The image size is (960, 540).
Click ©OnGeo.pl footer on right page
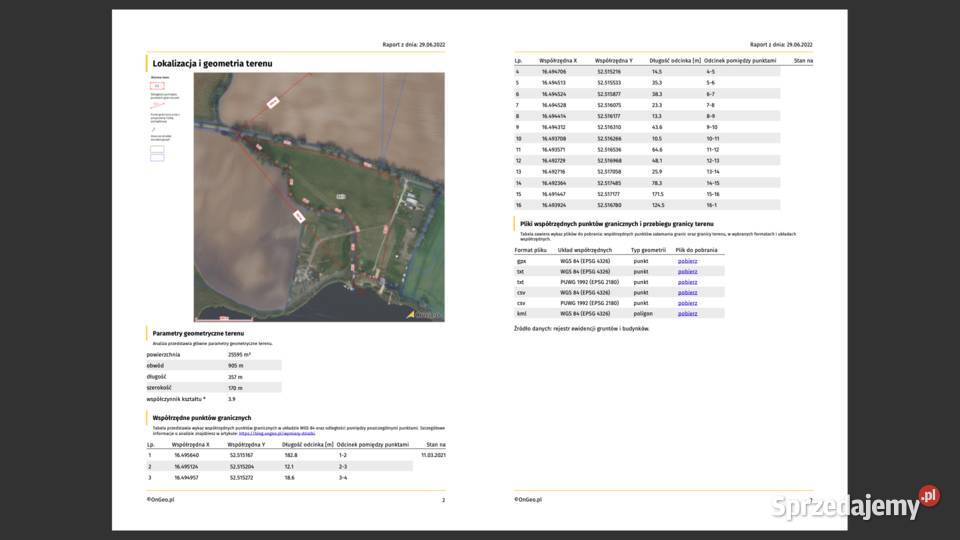click(x=528, y=498)
